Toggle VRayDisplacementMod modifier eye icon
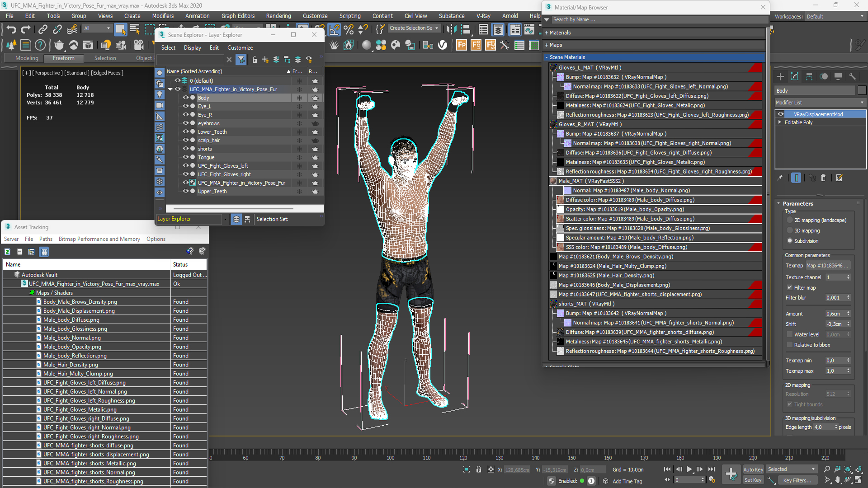The width and height of the screenshot is (868, 488). tap(780, 114)
